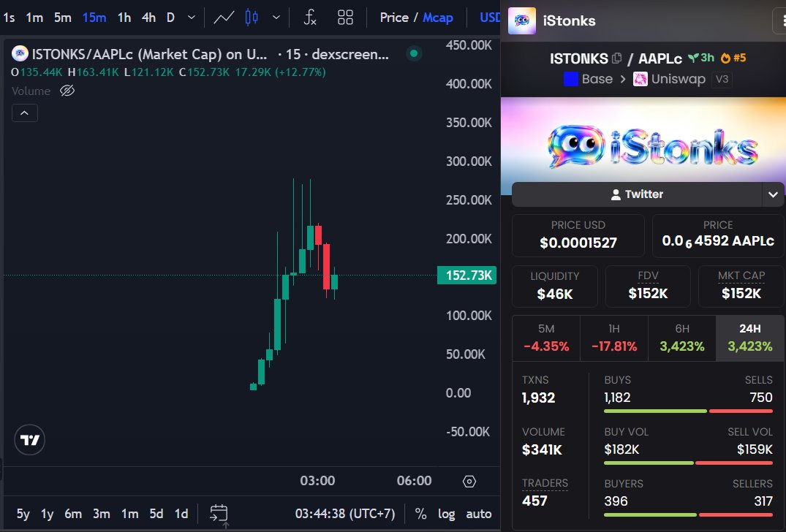Set chart range to 6m
This screenshot has height=532, width=786.
click(73, 514)
